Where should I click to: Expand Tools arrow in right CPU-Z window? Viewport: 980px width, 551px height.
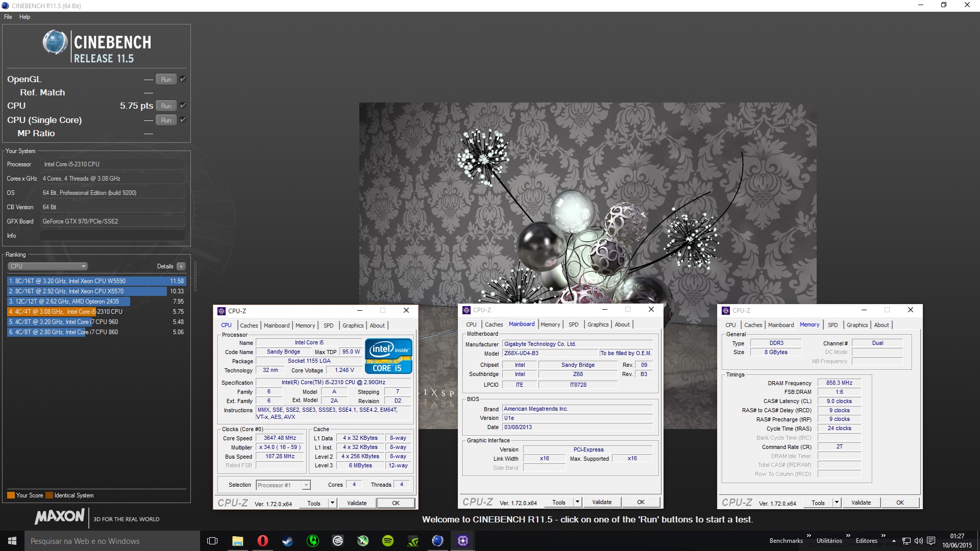[x=837, y=503]
